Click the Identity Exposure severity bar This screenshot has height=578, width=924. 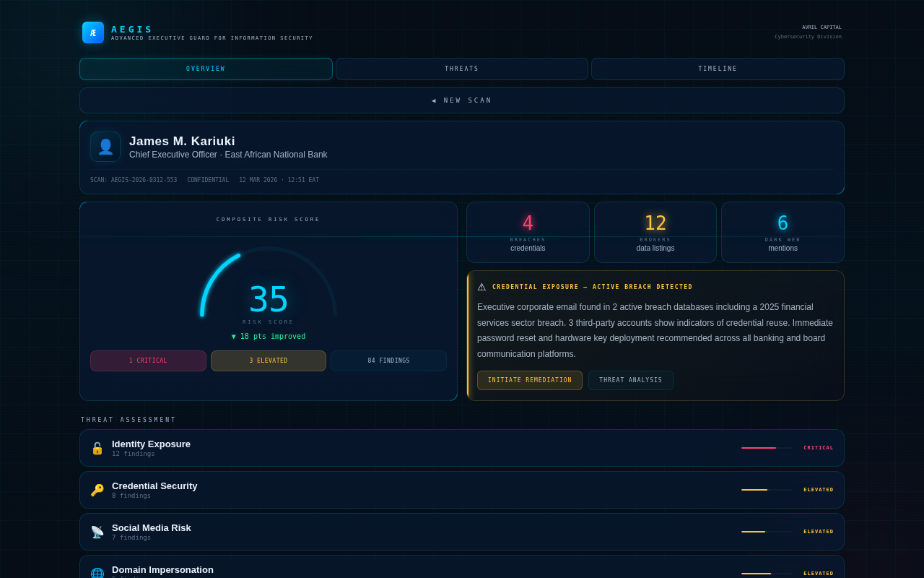coord(766,448)
